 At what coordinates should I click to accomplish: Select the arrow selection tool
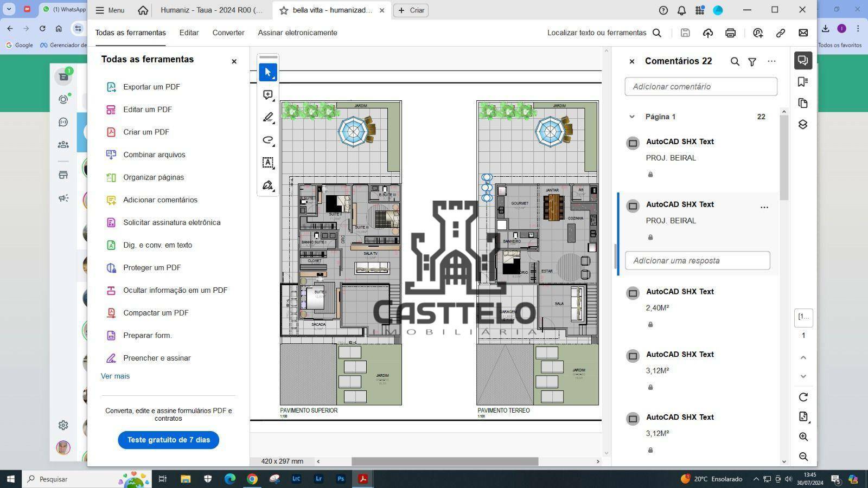coord(268,72)
